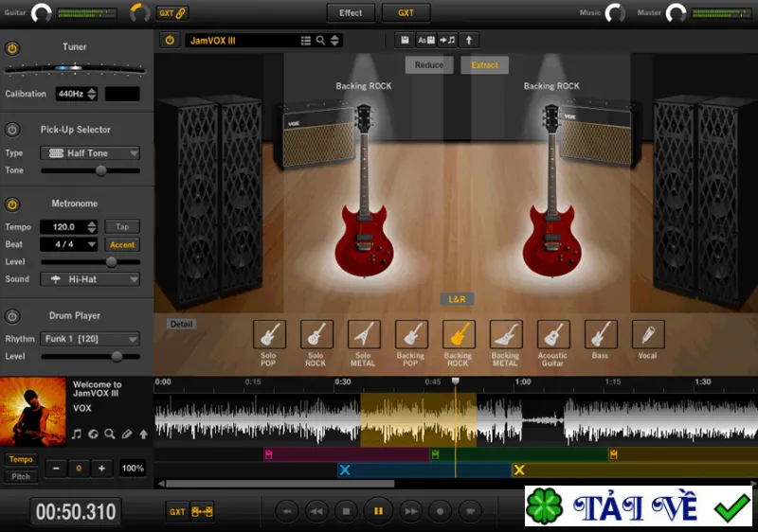758x532 pixels.
Task: Switch to the GXT tab at the top
Action: [406, 13]
